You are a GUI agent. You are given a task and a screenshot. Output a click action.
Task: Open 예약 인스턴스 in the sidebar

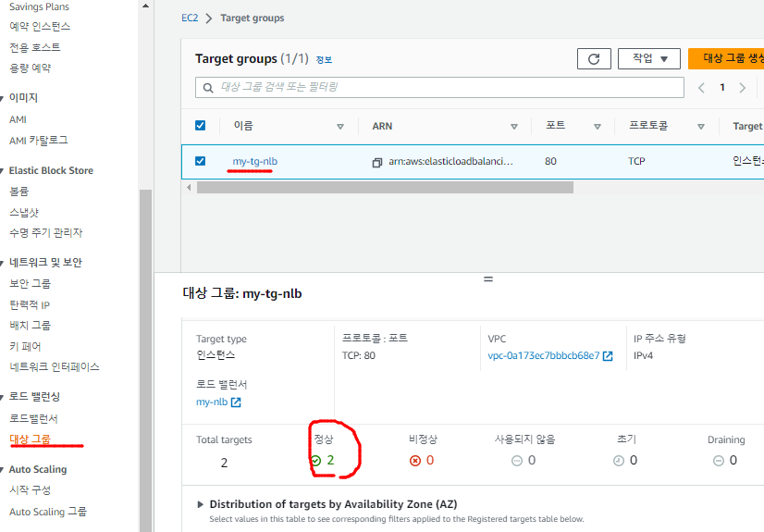coord(40,26)
